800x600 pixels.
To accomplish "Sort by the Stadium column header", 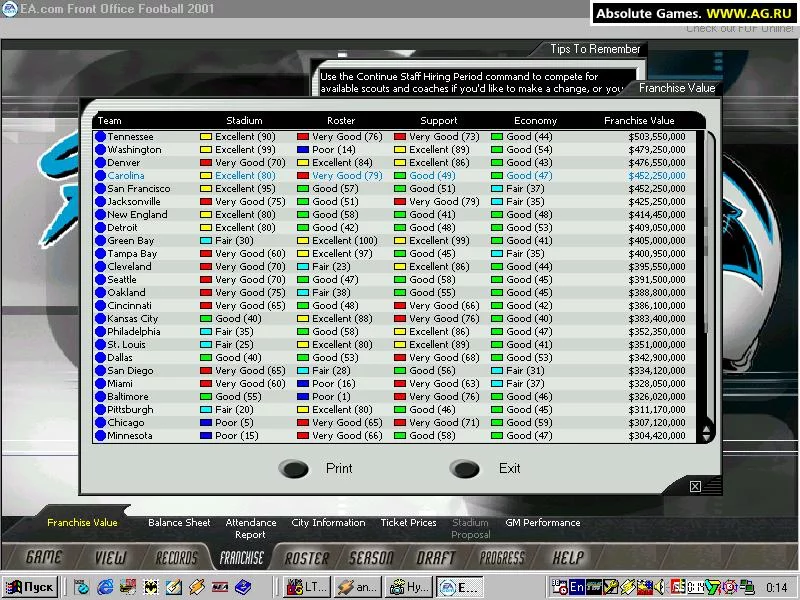I will [x=244, y=121].
